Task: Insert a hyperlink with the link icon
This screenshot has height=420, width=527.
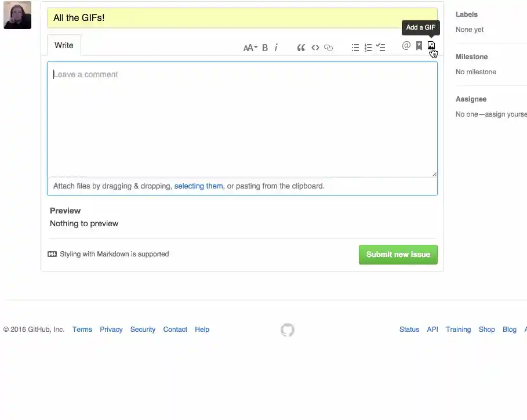Action: click(x=328, y=47)
